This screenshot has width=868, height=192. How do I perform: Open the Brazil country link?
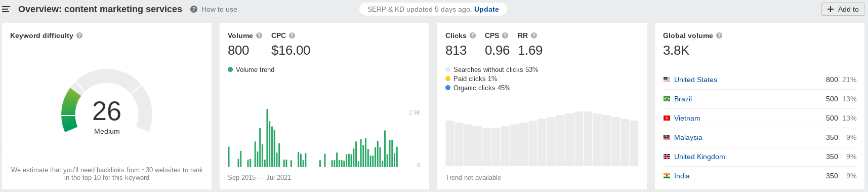coord(683,99)
